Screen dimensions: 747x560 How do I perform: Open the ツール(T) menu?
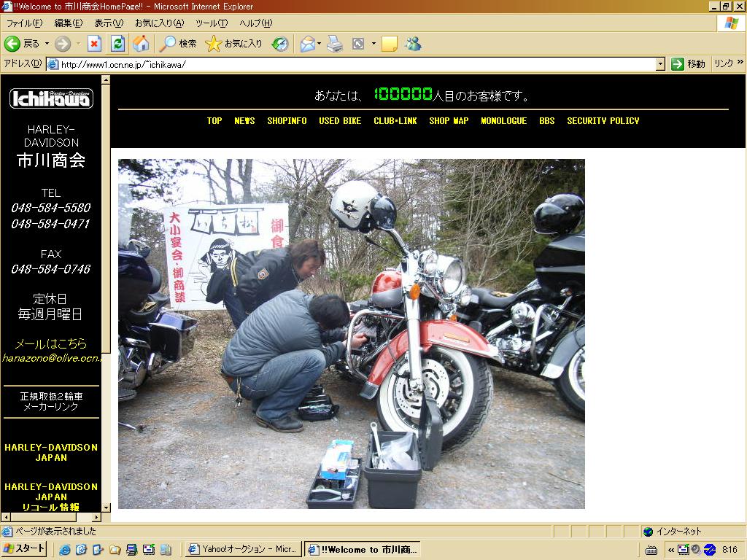point(211,23)
